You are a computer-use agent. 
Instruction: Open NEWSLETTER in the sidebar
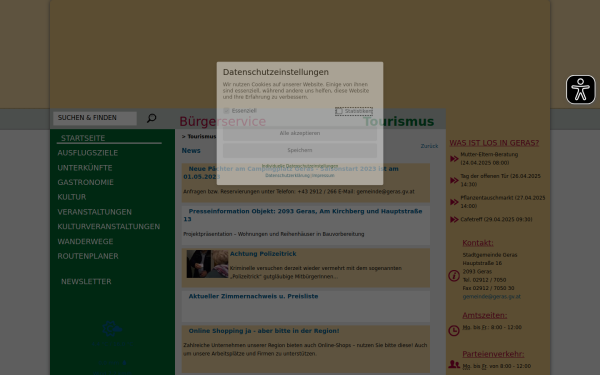tap(86, 282)
